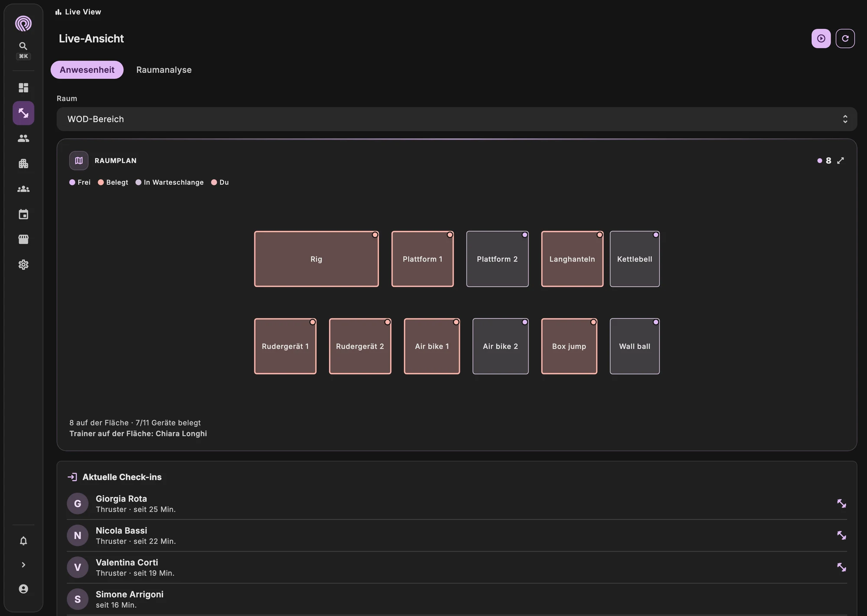Open the dashboard grid icon
The width and height of the screenshot is (867, 616).
pos(23,88)
